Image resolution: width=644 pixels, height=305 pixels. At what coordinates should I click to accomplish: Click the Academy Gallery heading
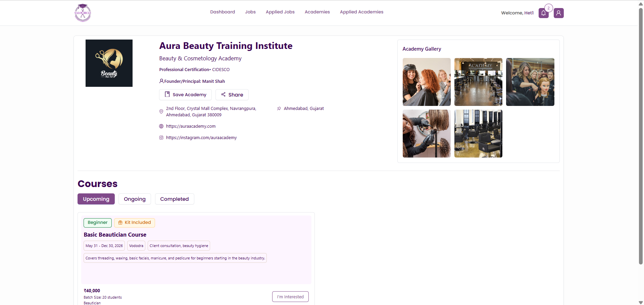(x=422, y=49)
